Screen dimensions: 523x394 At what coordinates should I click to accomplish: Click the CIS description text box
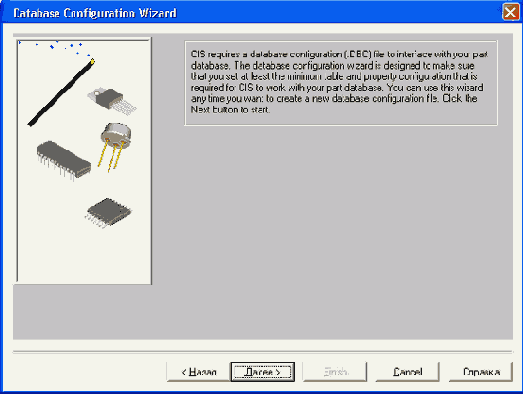pos(341,83)
